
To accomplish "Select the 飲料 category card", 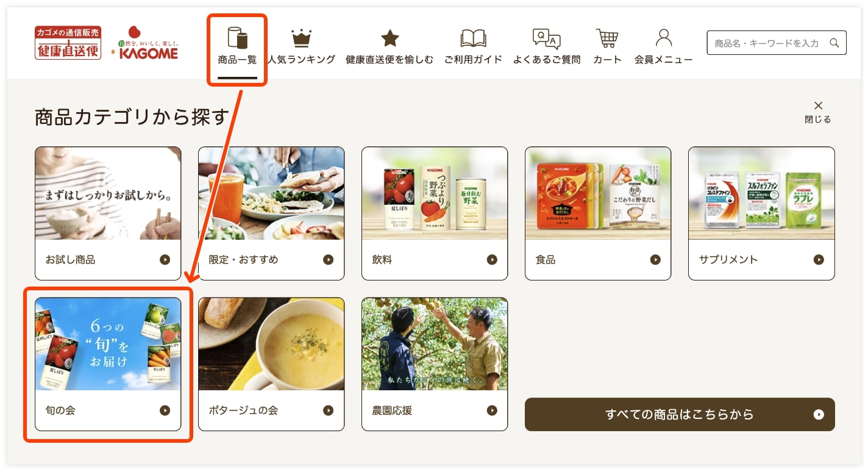I will tap(435, 213).
